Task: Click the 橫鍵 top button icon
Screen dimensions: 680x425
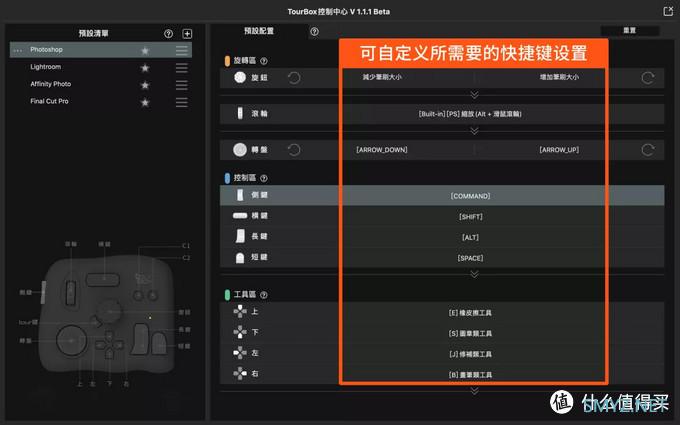Action: [240, 216]
